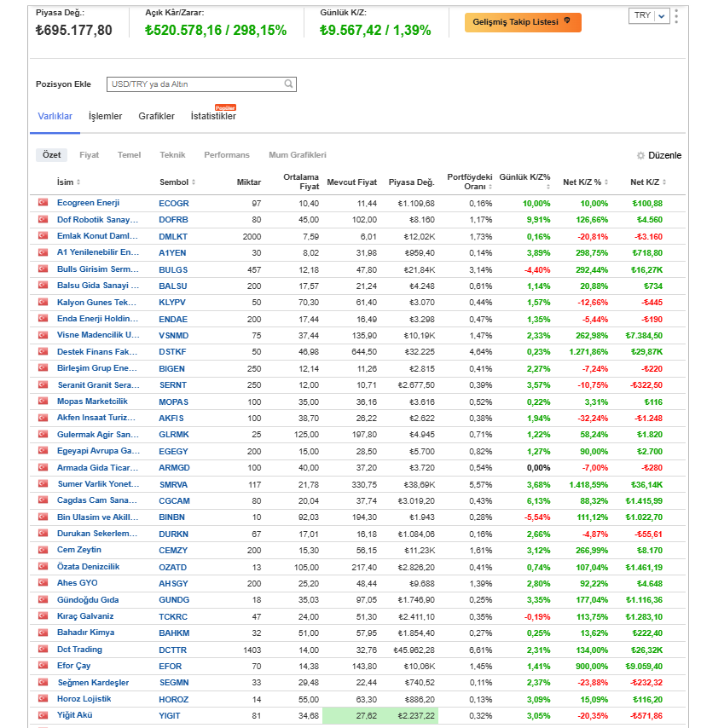
Task: Click the flag icon beside Yiğit Akü
Action: [x=43, y=715]
